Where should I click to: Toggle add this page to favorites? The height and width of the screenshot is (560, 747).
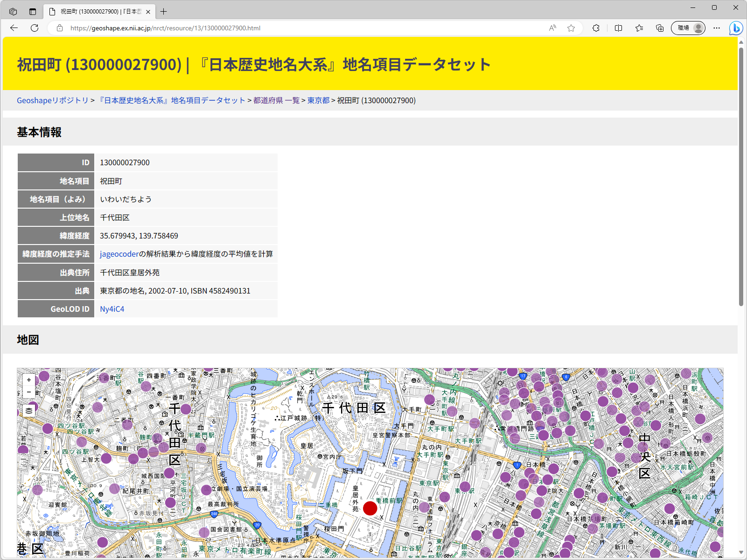tap(571, 28)
